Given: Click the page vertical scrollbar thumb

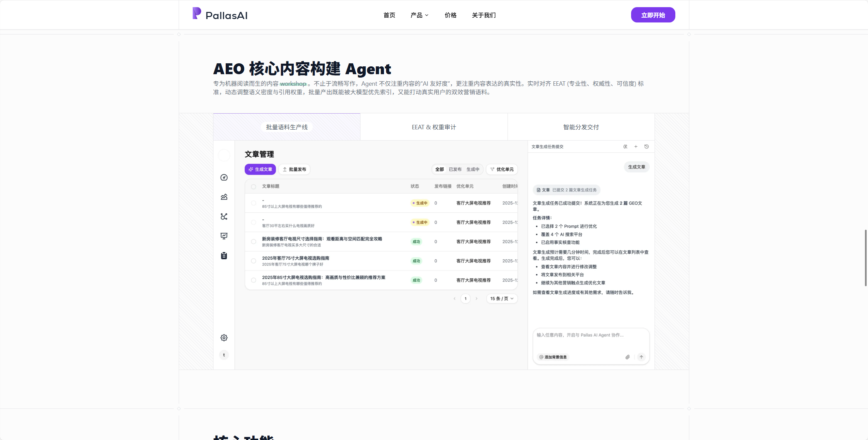Looking at the screenshot, I should click(x=866, y=258).
